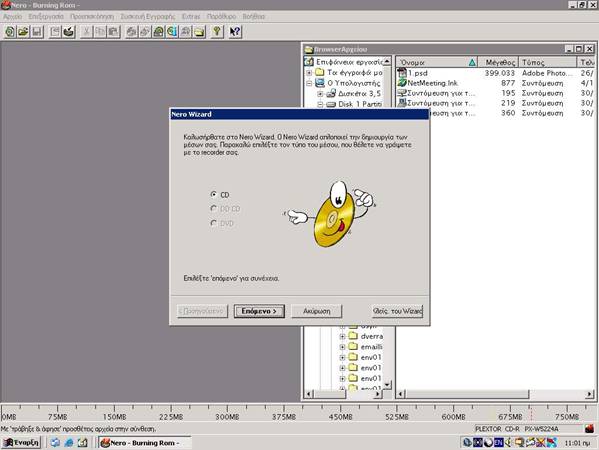Click Επόμενο to continue the wizard

(x=259, y=311)
